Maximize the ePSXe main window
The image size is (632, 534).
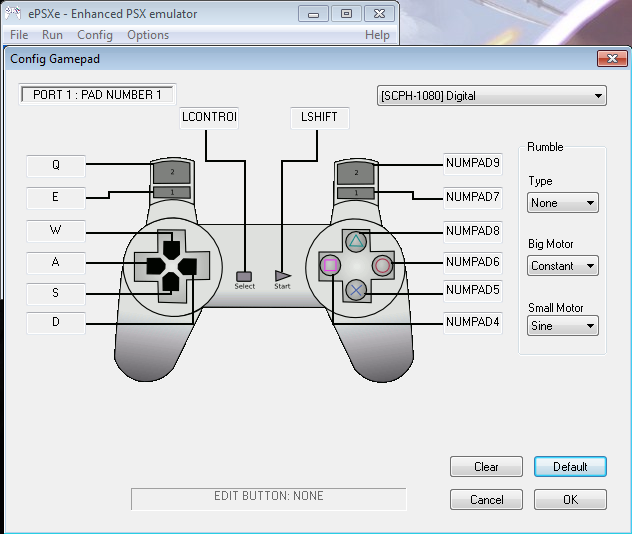[346, 14]
